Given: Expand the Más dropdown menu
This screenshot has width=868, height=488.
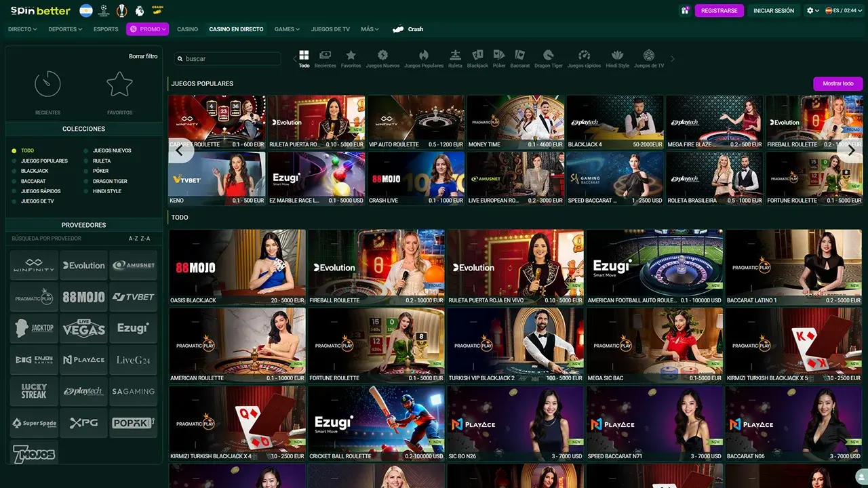Looking at the screenshot, I should 370,29.
